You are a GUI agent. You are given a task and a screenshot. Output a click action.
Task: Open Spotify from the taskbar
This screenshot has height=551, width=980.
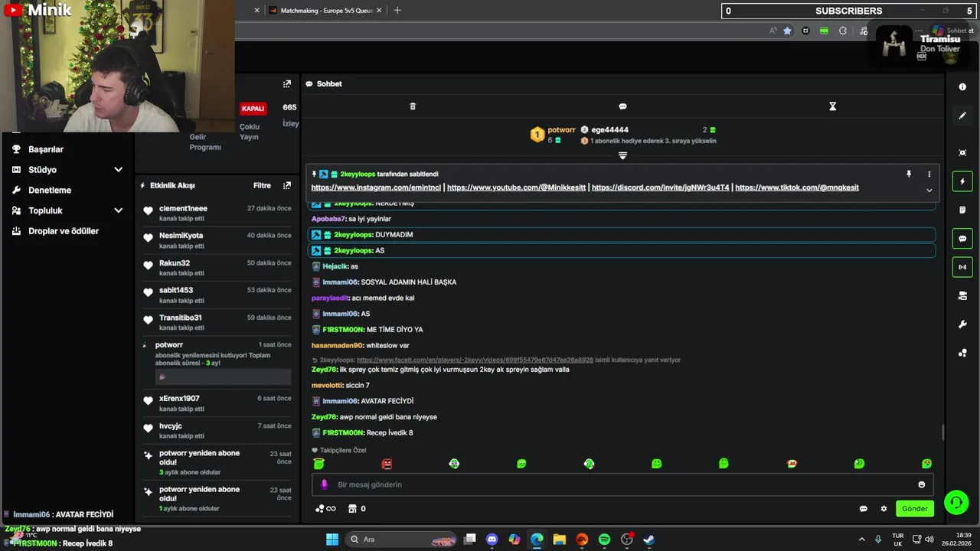point(604,540)
